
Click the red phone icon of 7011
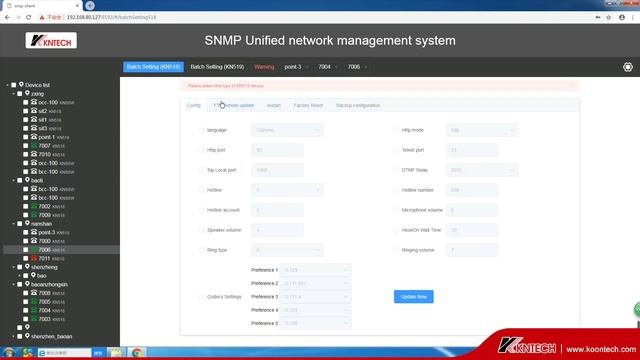click(34, 258)
